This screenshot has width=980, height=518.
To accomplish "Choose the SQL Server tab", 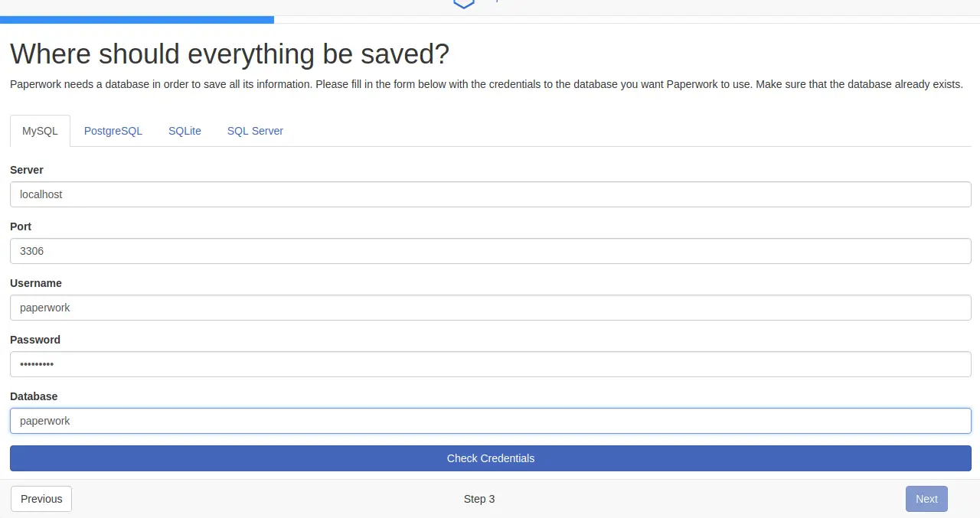I will click(x=255, y=131).
